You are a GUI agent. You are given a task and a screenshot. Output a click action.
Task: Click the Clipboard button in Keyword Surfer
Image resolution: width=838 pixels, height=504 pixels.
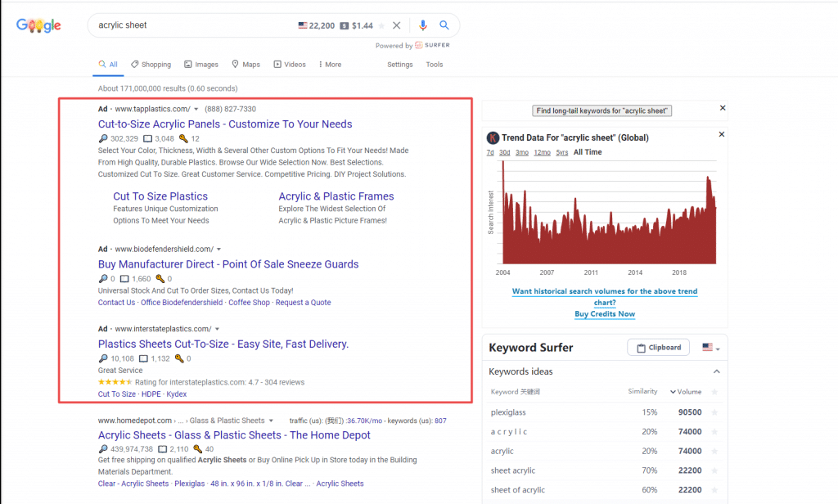(x=659, y=348)
